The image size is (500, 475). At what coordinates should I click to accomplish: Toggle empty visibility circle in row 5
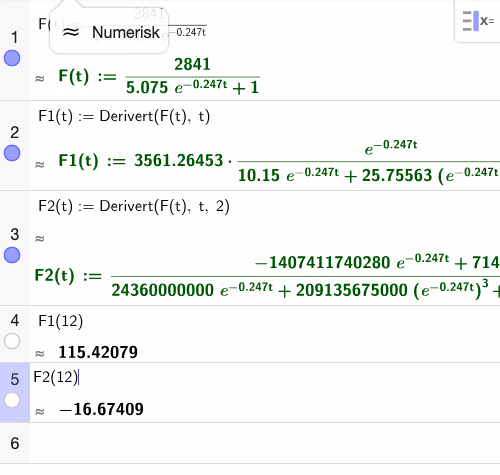pos(12,400)
